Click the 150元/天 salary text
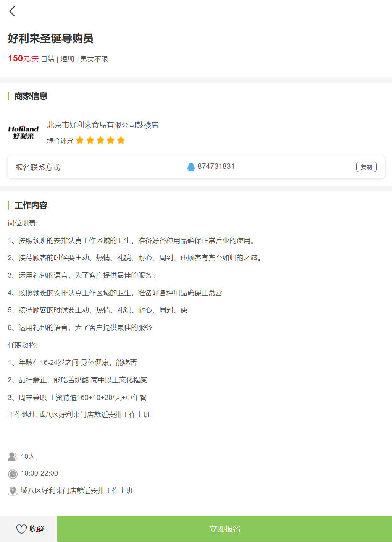Viewport: 392px width, 542px height. click(23, 59)
